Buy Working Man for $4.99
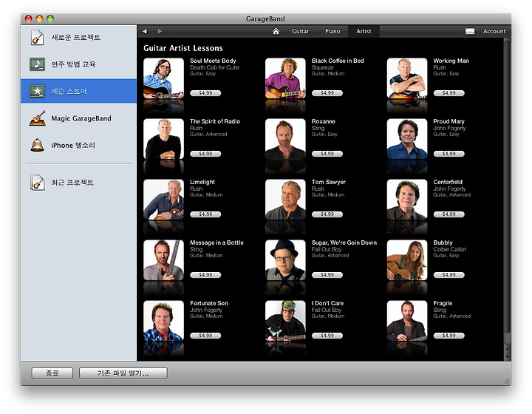532x414 pixels. pyautogui.click(x=449, y=93)
